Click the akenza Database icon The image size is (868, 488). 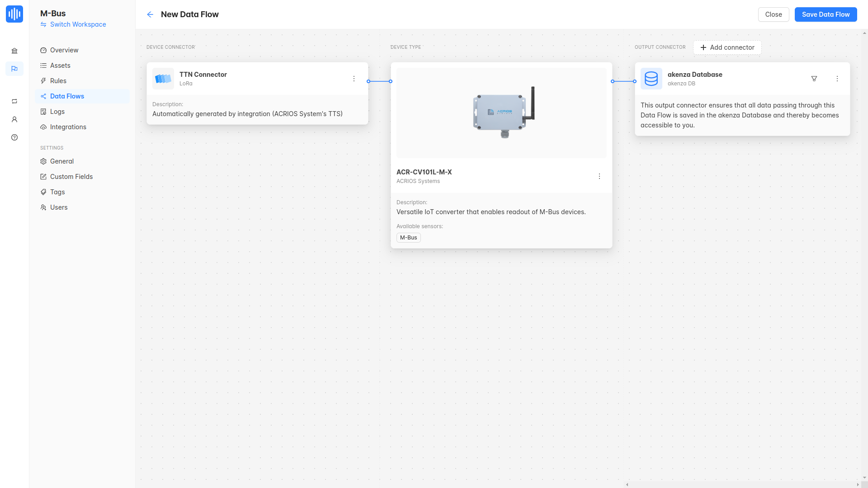click(x=651, y=79)
